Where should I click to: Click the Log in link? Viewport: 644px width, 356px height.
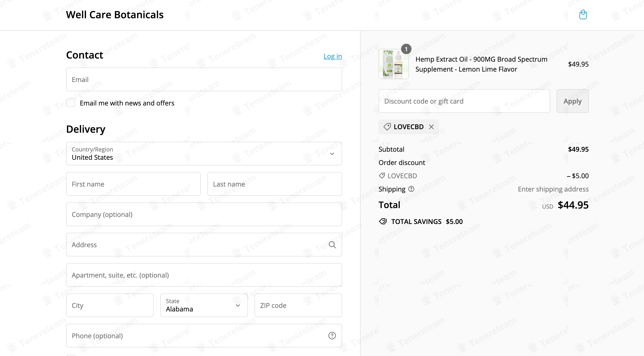coord(332,56)
